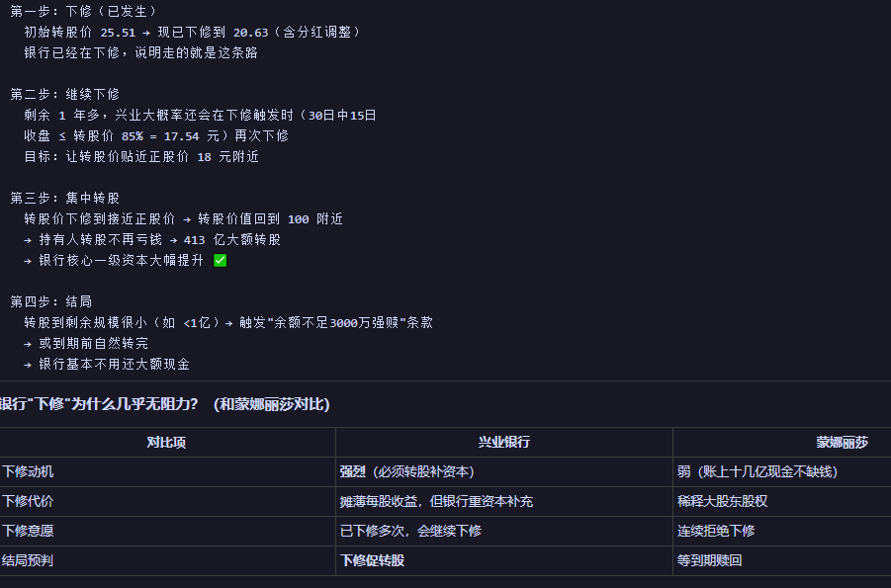Click the 第四步：结局 step heading
891x588 pixels.
click(51, 301)
